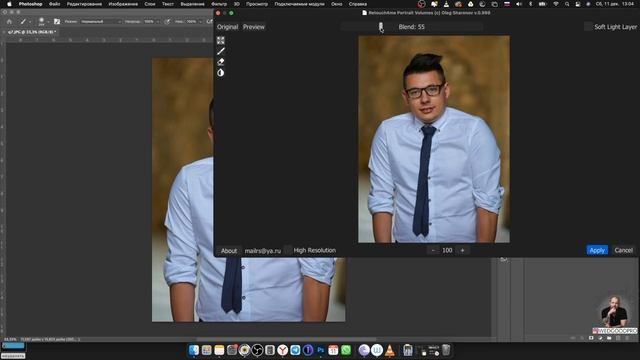Open OBS from the Dock

pos(257,350)
